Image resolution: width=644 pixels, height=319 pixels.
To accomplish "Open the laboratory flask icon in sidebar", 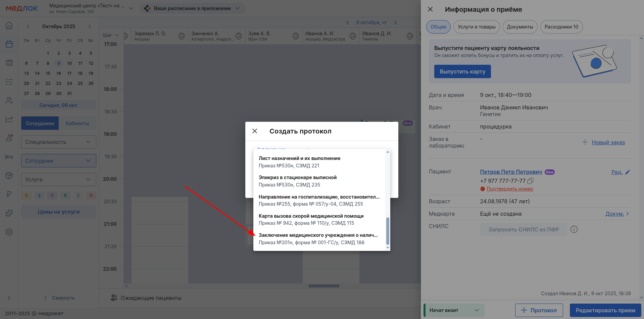I will tap(9, 138).
